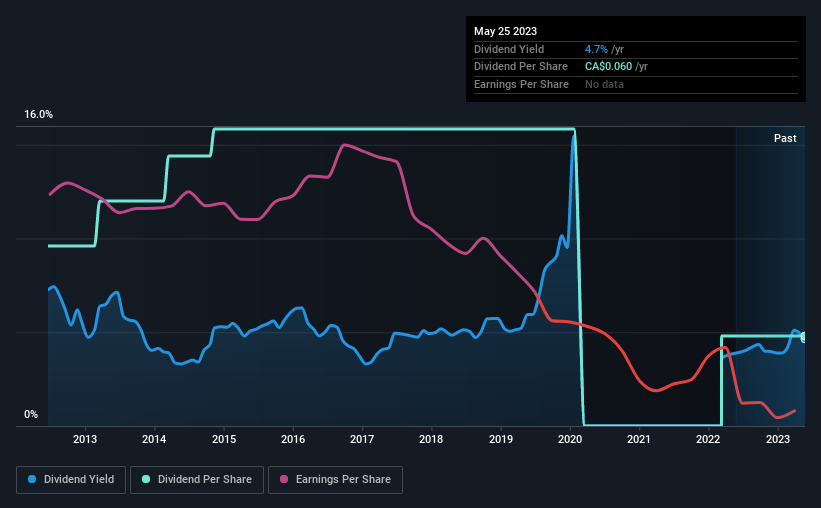Viewport: 821px width, 508px height.
Task: Toggle the Earnings Per Share legend button
Action: (335, 480)
